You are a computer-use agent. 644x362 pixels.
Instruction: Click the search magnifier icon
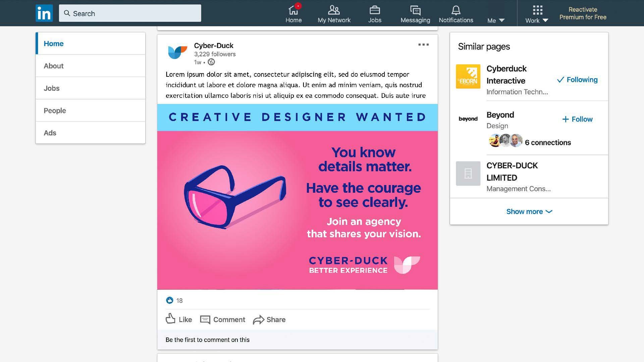tap(67, 13)
